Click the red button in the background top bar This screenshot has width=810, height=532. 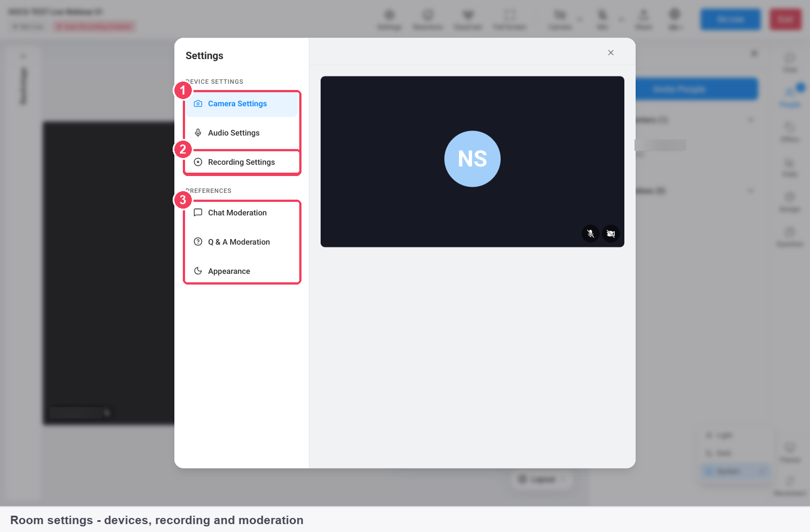click(785, 20)
